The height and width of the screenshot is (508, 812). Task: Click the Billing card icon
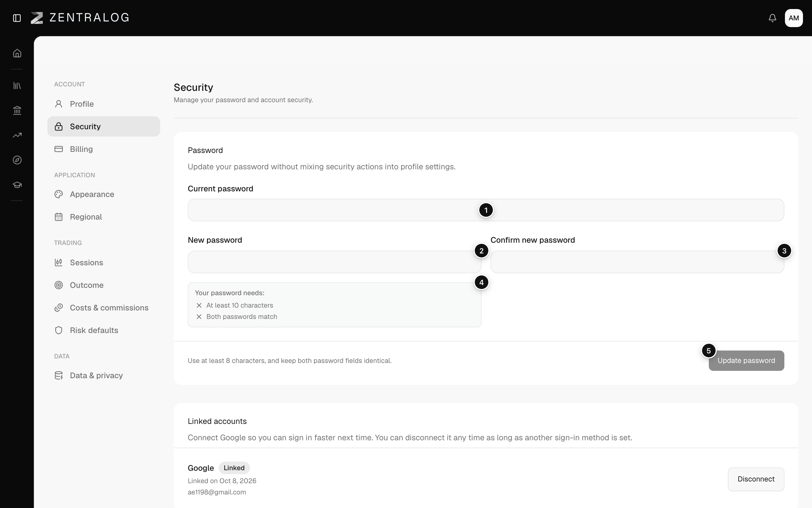(x=59, y=149)
